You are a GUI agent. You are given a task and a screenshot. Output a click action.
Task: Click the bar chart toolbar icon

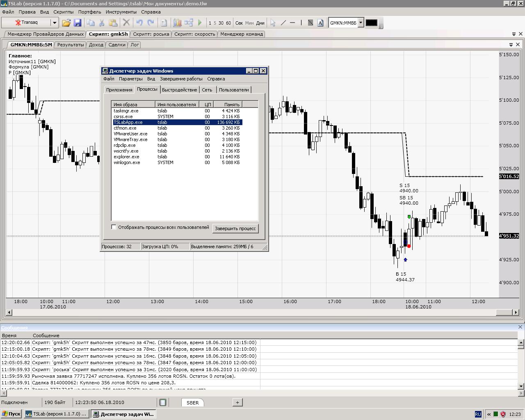point(177,23)
